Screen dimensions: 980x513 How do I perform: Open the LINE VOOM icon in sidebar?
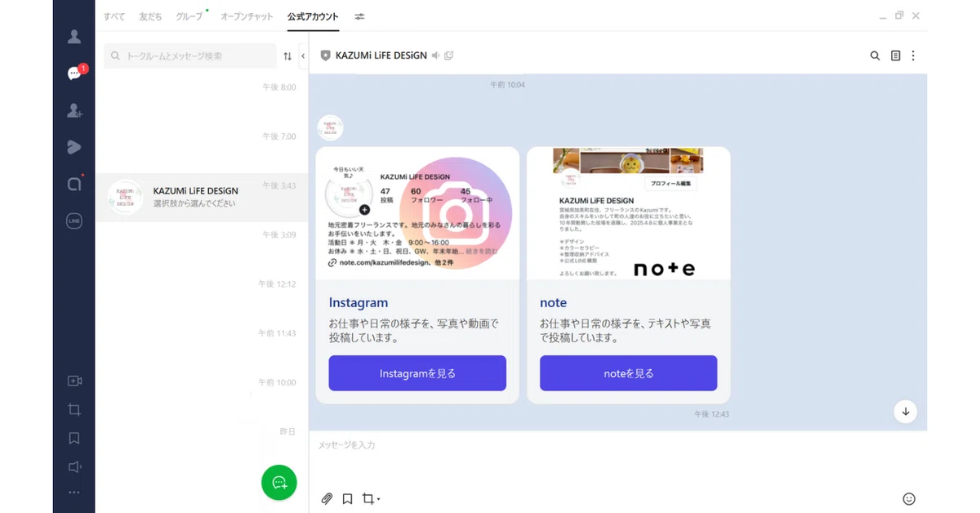[x=74, y=147]
